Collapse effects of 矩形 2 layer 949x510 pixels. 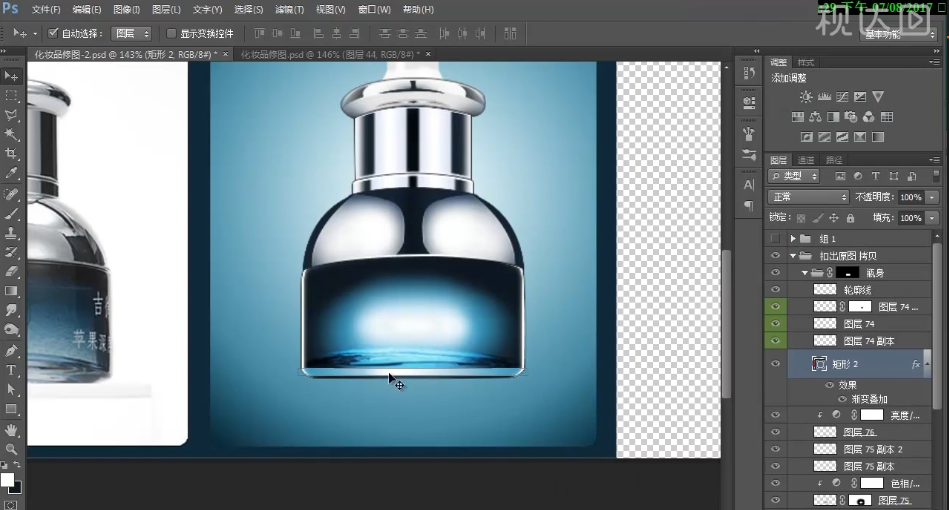pos(927,362)
